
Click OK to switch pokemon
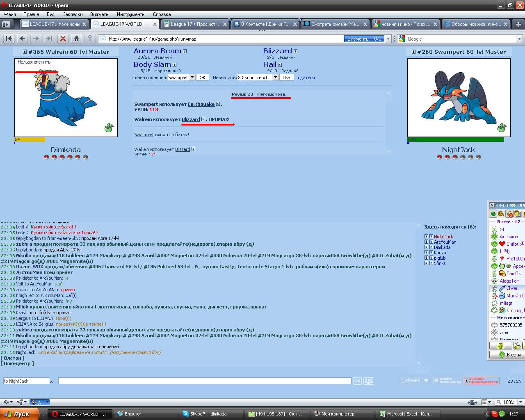pyautogui.click(x=202, y=78)
